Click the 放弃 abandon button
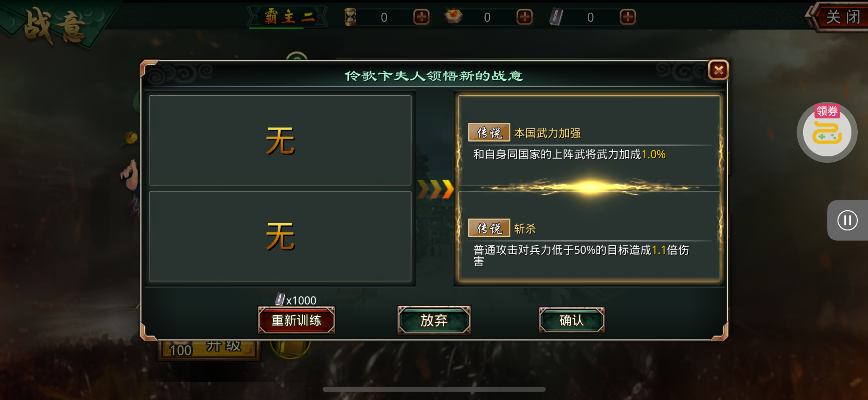 click(x=434, y=320)
